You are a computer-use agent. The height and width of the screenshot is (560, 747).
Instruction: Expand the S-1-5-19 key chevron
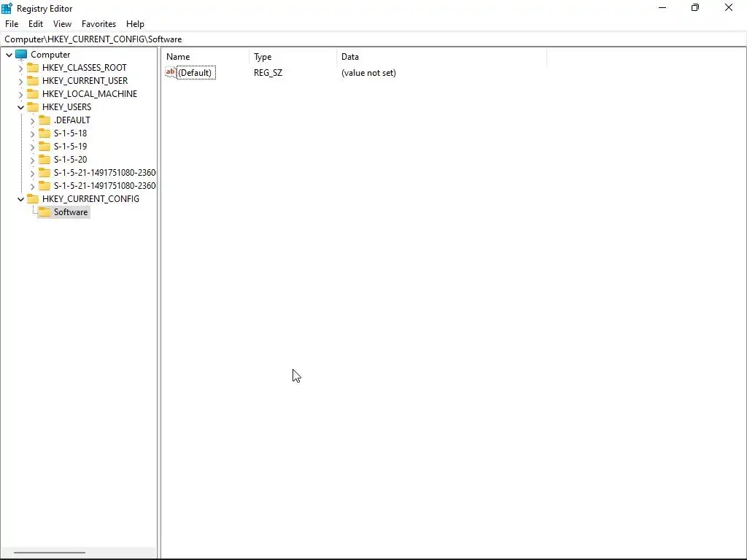pos(32,147)
